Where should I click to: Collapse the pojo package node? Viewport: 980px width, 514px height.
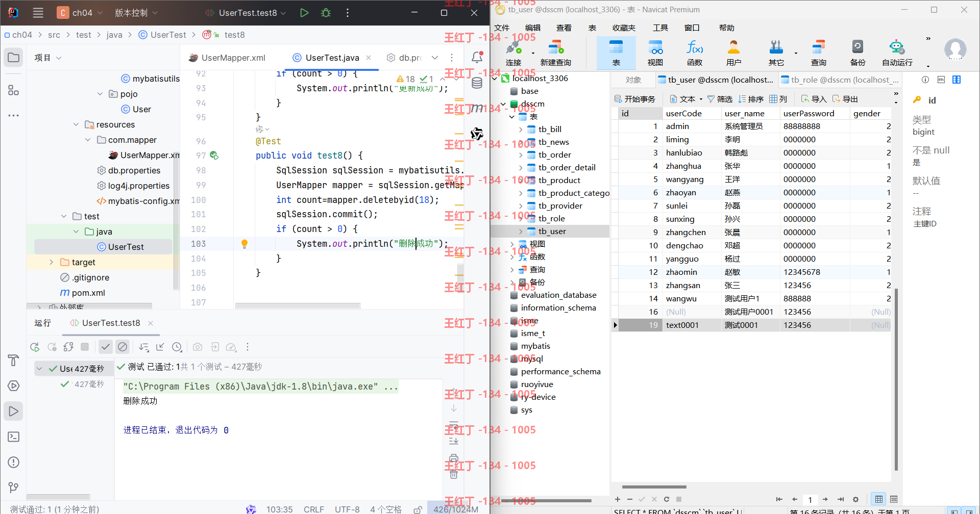(x=100, y=94)
